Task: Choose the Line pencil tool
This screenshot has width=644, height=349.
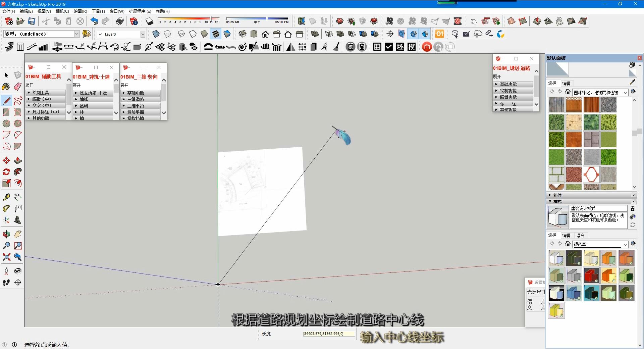Action: tap(6, 100)
